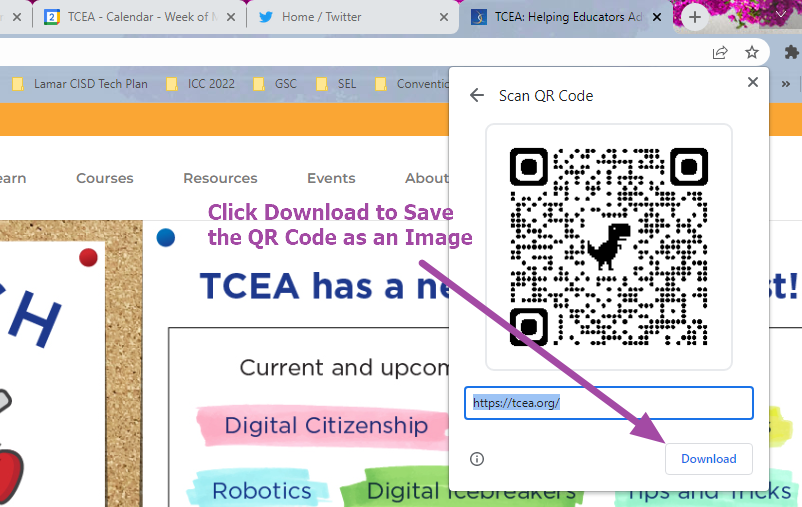Close the Home / Twitter tab
This screenshot has height=507, width=802.
click(x=444, y=17)
